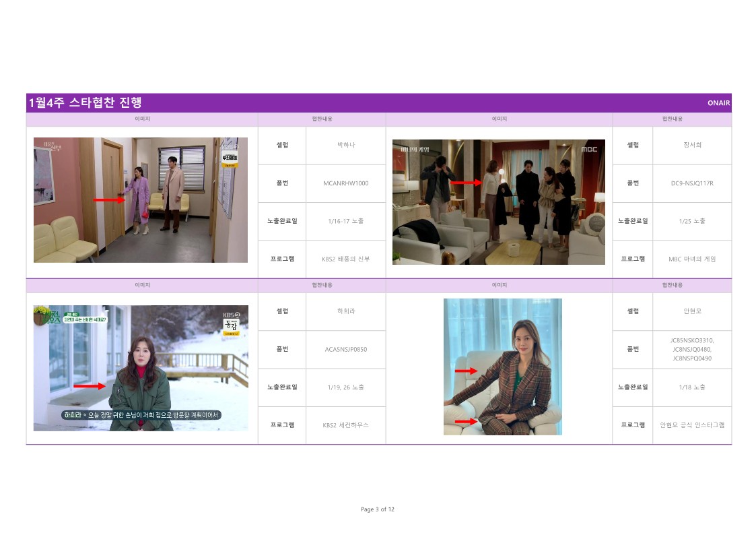The width and height of the screenshot is (756, 535).
Task: Click the '이미지' header above the plaid suit photo
Action: (x=500, y=286)
